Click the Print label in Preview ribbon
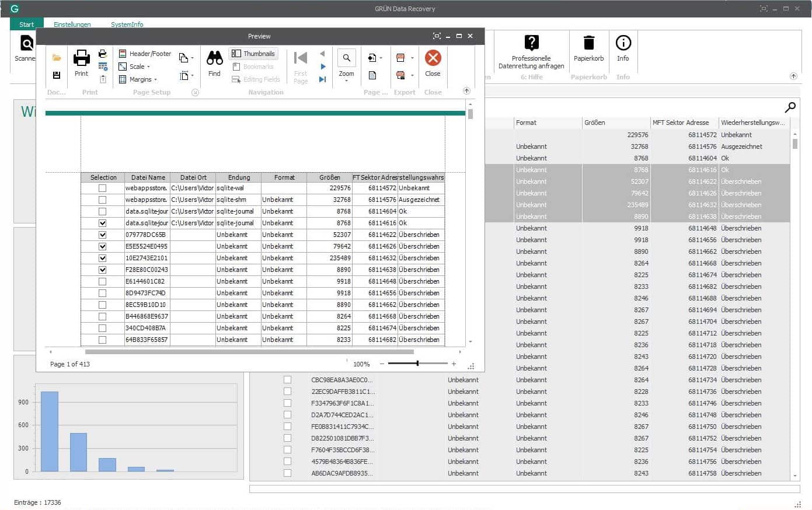This screenshot has height=510, width=812. (81, 74)
